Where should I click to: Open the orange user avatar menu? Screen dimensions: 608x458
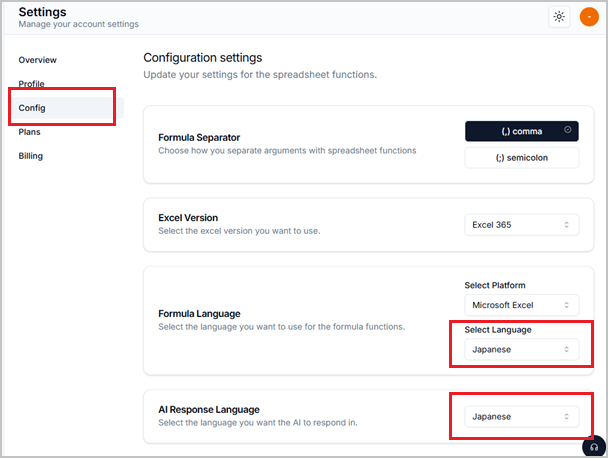[589, 17]
